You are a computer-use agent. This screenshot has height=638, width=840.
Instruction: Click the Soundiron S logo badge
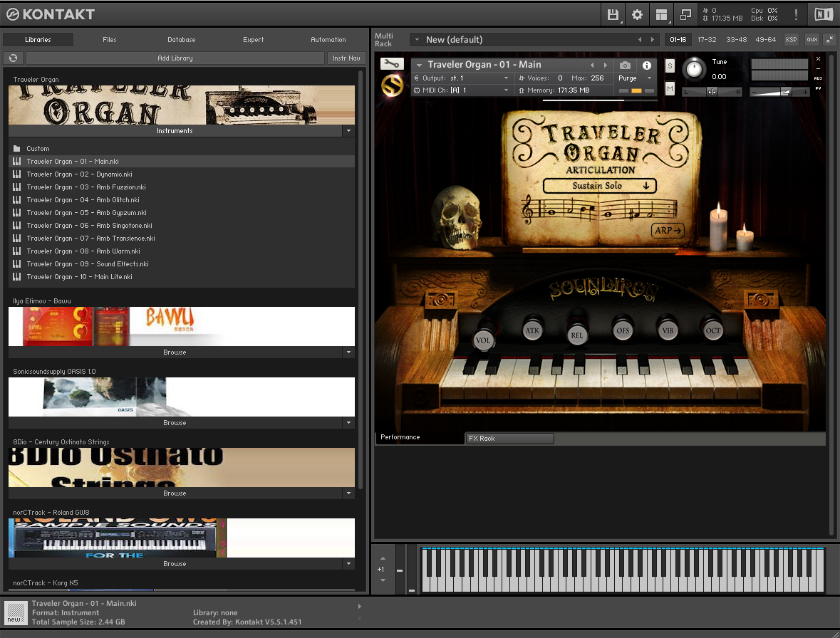[x=392, y=85]
